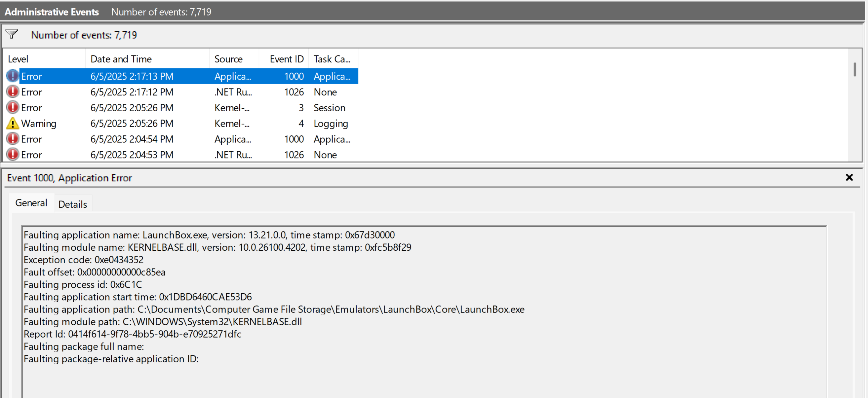This screenshot has width=868, height=398.
Task: Switch to the General tab
Action: (x=31, y=203)
